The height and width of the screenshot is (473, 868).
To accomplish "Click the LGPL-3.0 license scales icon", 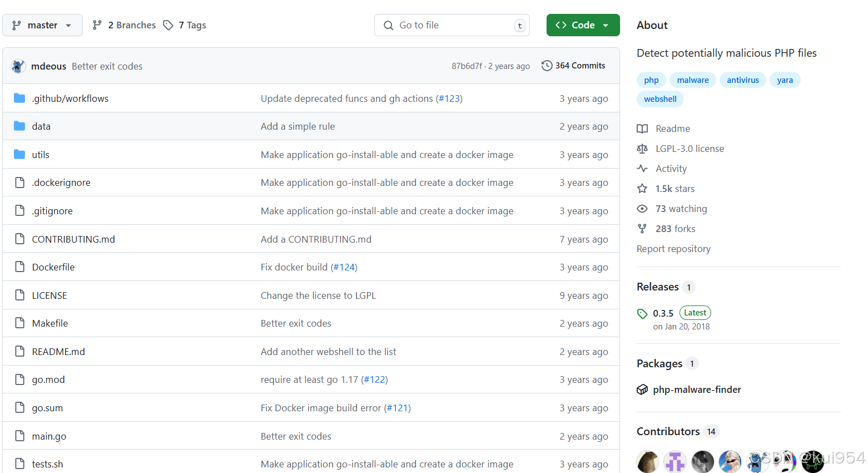I will click(x=642, y=149).
